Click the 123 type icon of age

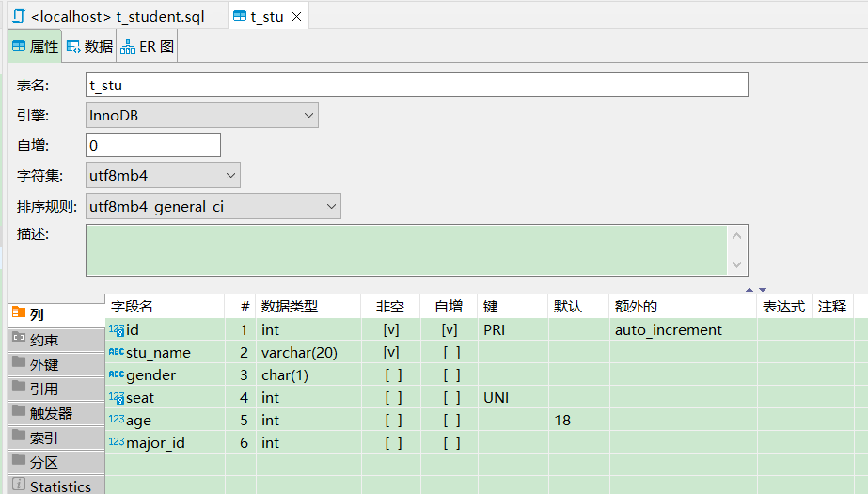(117, 420)
